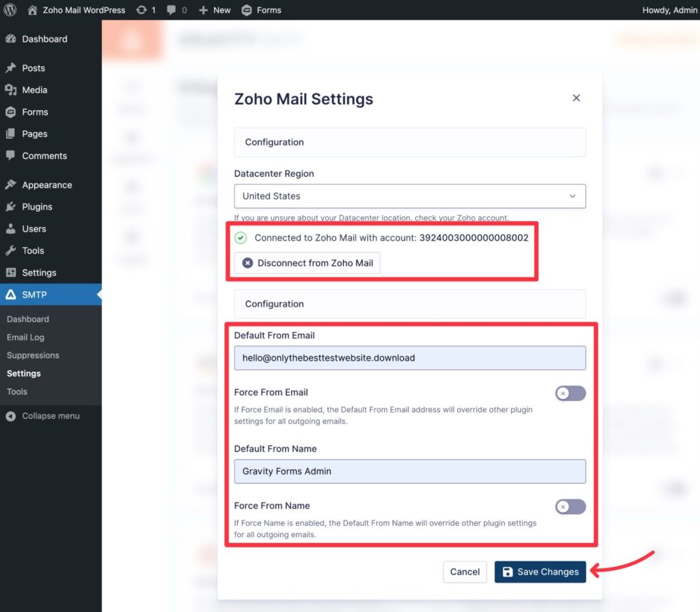The height and width of the screenshot is (612, 700).
Task: Click the Collapse menu label
Action: click(51, 416)
